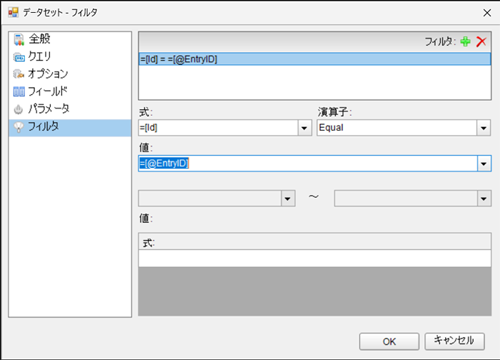Open the 演算子 dropdown showing Equal
The height and width of the screenshot is (360, 500).
483,128
